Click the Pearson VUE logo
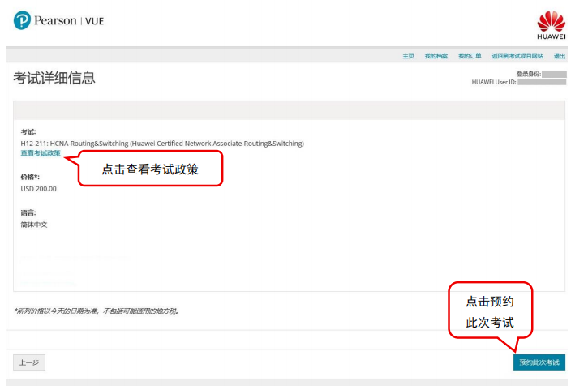The image size is (588, 390). click(x=58, y=20)
